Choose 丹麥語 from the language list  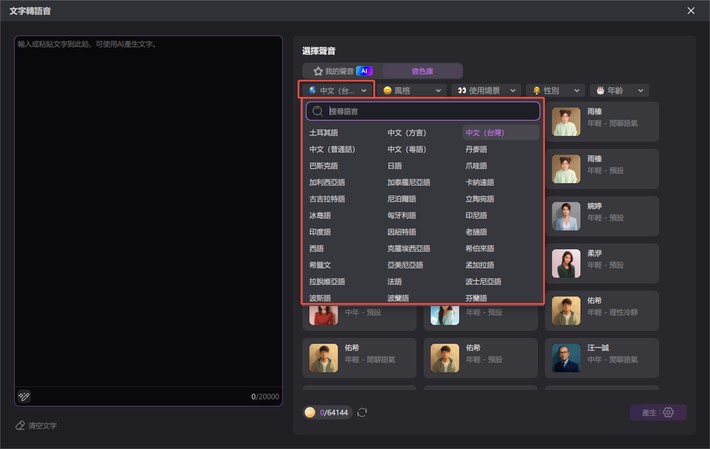coord(476,149)
